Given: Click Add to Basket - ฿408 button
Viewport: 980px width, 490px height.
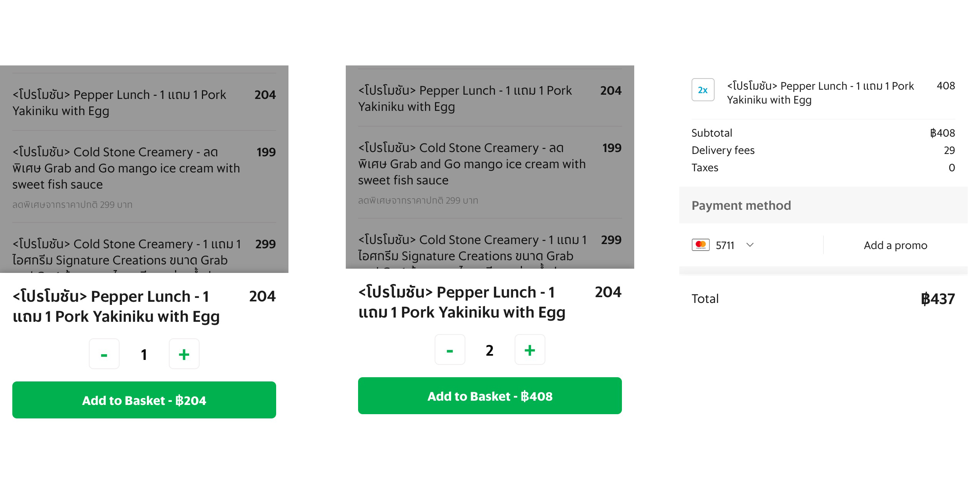Looking at the screenshot, I should (490, 396).
